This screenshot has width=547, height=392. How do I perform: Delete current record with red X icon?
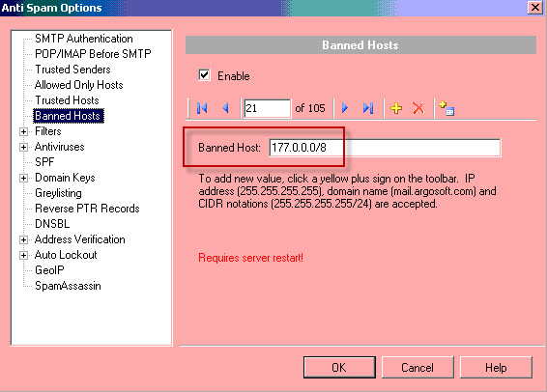point(417,108)
